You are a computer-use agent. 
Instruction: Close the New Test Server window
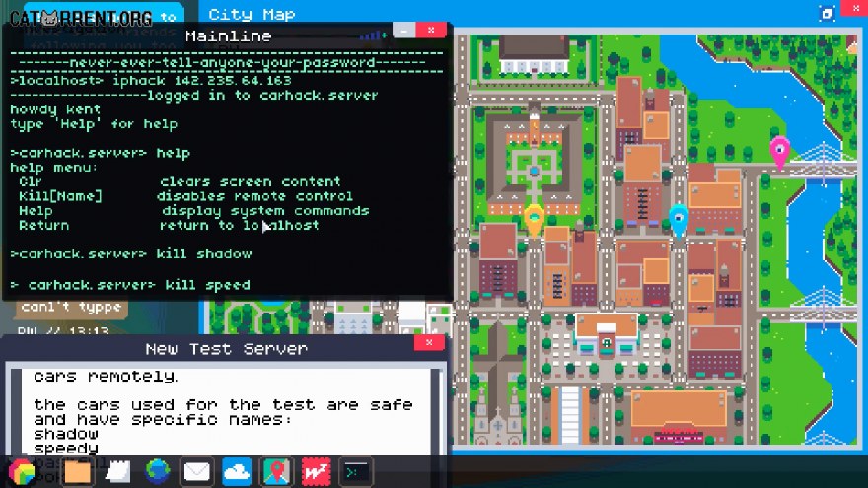click(429, 343)
